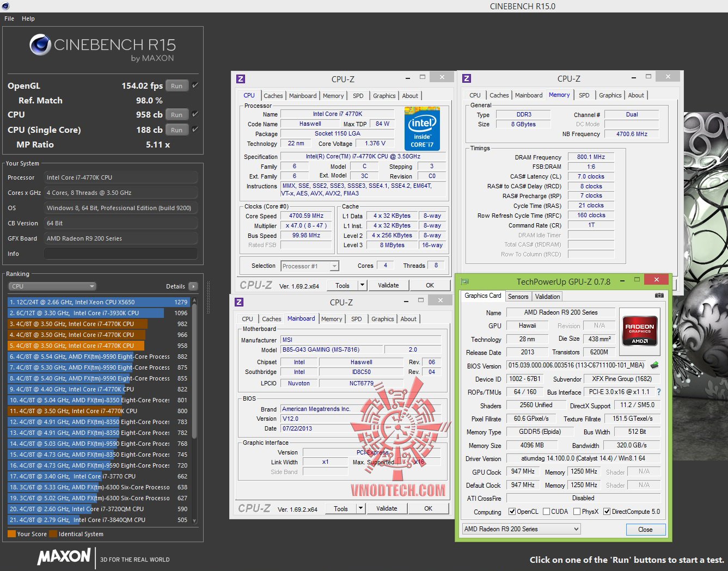Viewport: 728px width, 571px height.
Task: Open About tab in the CPU-Z processor window
Action: 410,96
